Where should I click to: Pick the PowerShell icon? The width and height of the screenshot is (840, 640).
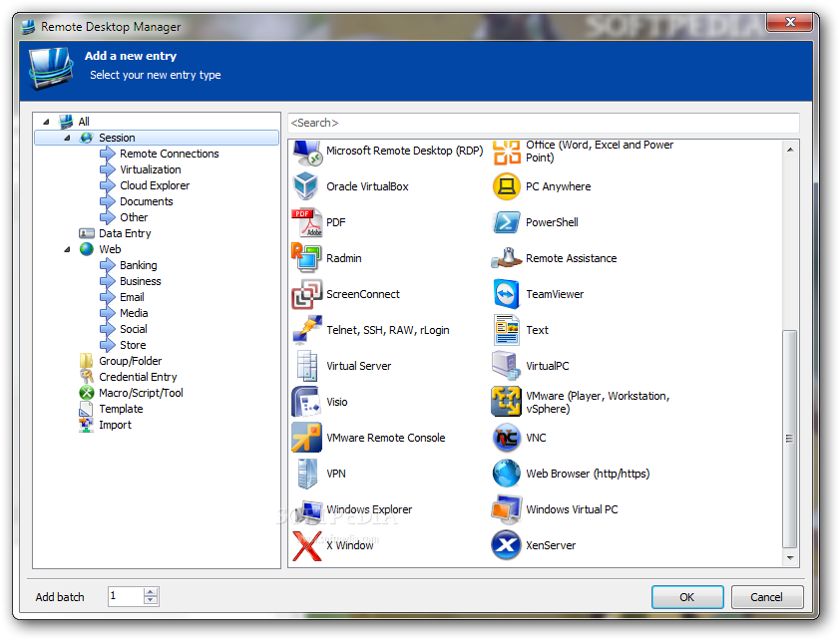(506, 222)
